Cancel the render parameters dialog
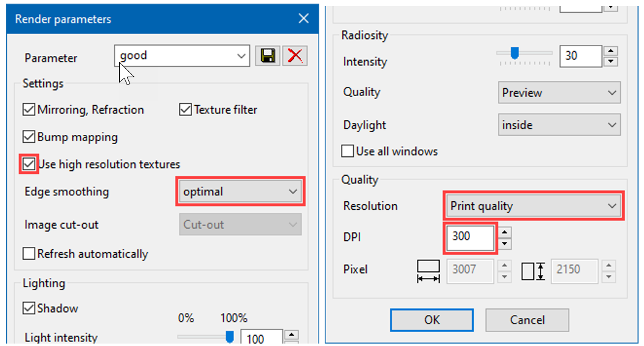 tap(527, 320)
